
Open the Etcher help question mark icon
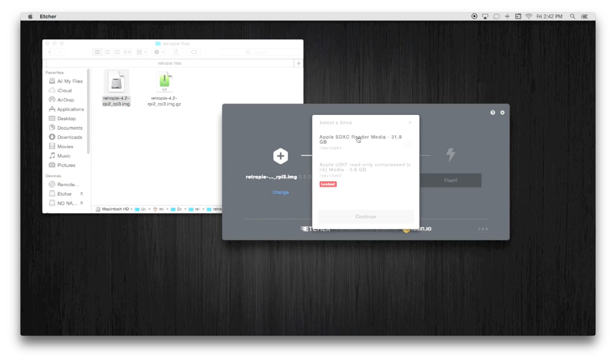tap(493, 113)
